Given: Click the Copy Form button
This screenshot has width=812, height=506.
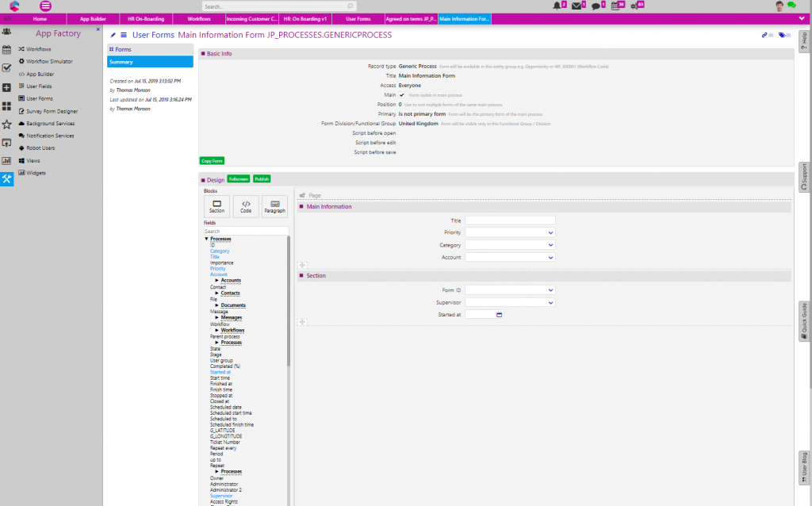Looking at the screenshot, I should click(x=211, y=160).
